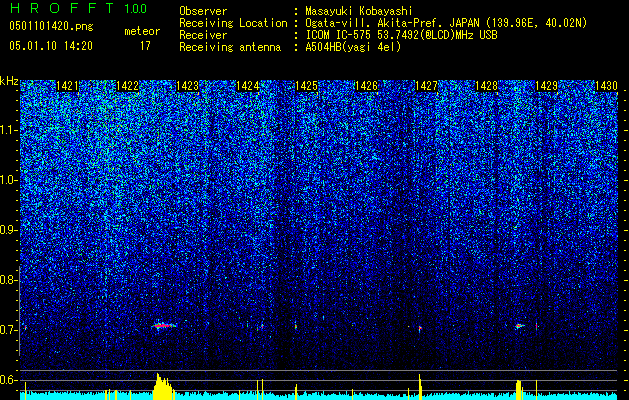Click the meteor count label
The image size is (629, 400).
(x=142, y=31)
